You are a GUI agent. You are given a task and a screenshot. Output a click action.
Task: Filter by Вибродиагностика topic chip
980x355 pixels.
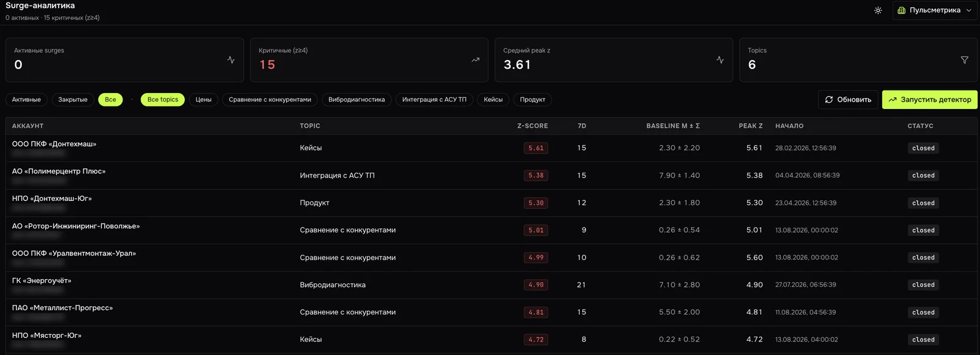356,99
